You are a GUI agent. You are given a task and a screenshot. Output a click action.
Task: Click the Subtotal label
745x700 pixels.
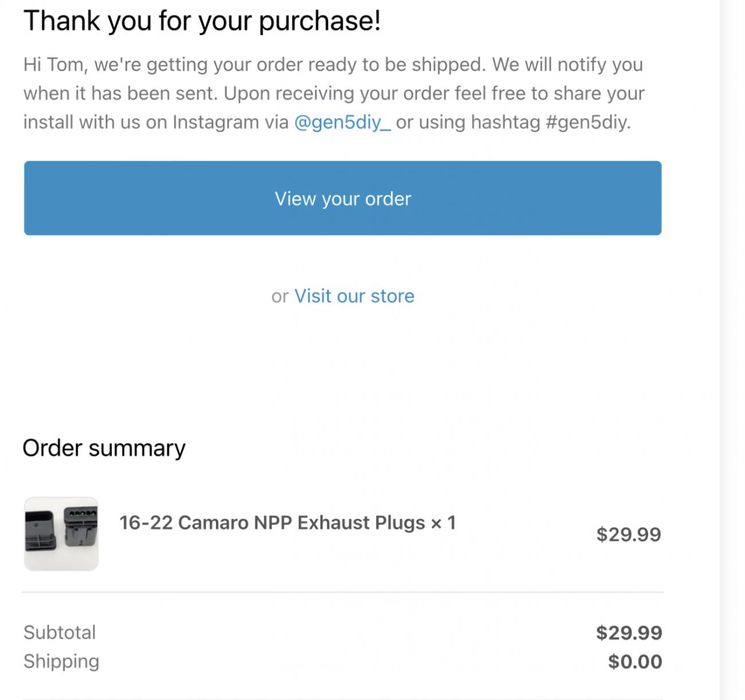[x=60, y=632]
